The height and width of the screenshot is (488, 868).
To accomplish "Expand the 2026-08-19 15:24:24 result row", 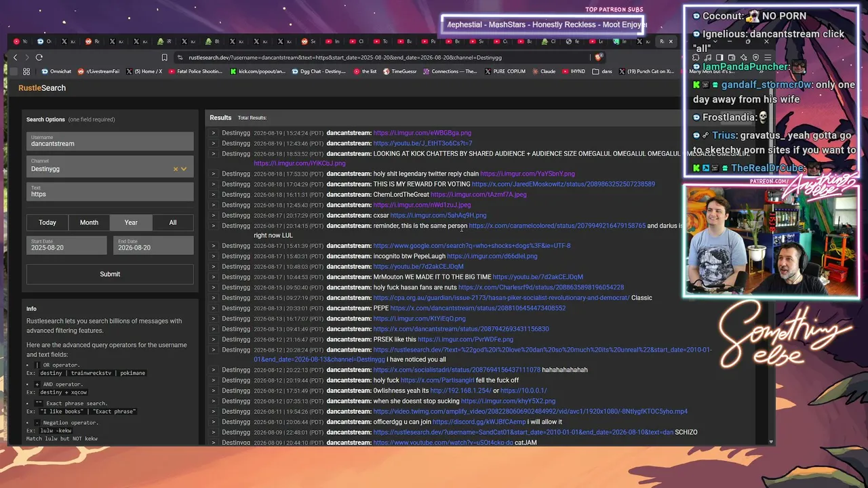I will (x=213, y=133).
